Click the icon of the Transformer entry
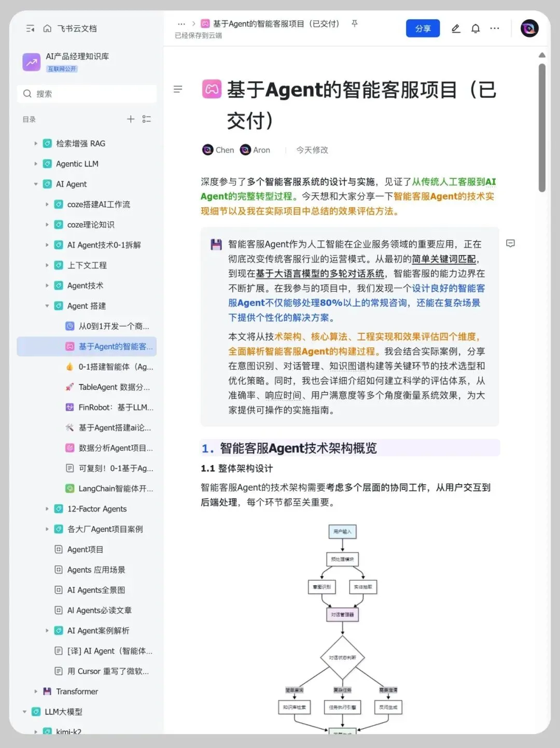 point(47,691)
